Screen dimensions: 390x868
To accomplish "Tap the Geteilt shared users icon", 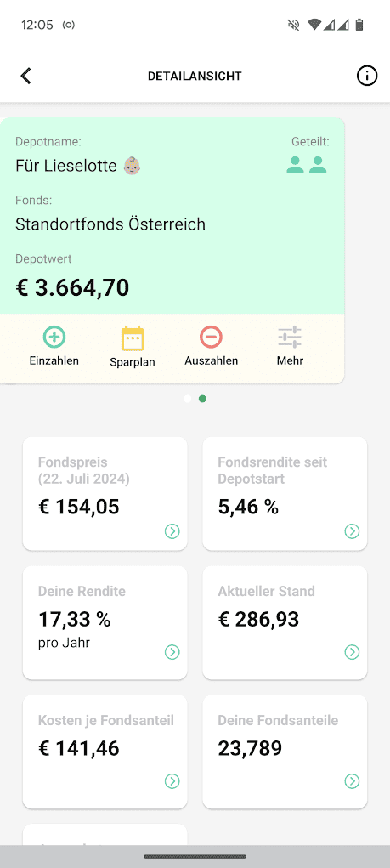I will click(x=307, y=165).
